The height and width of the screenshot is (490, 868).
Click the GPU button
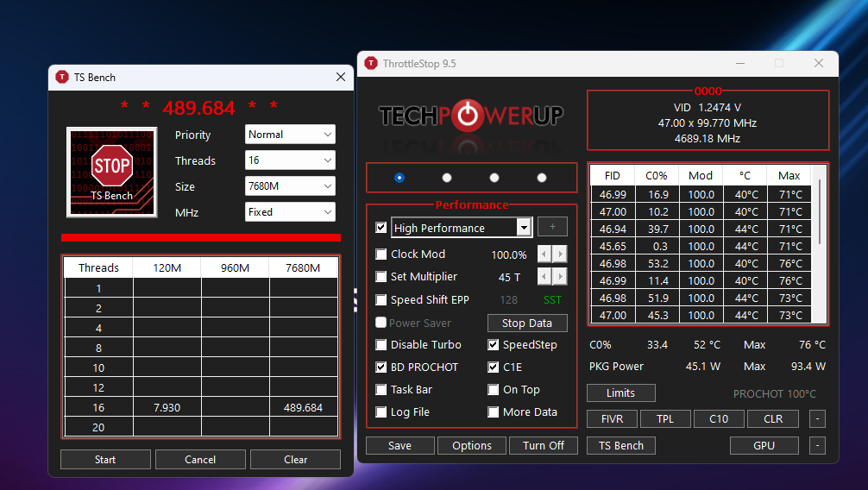click(x=764, y=446)
